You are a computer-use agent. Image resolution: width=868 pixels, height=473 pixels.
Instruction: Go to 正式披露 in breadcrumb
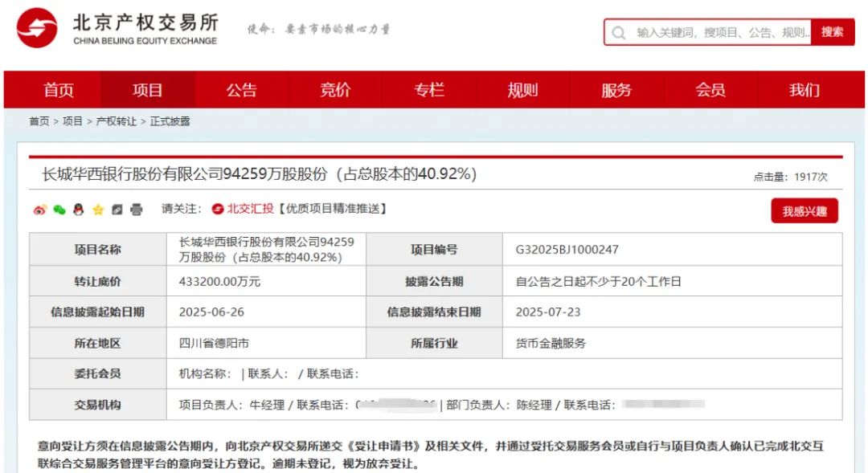(x=170, y=121)
